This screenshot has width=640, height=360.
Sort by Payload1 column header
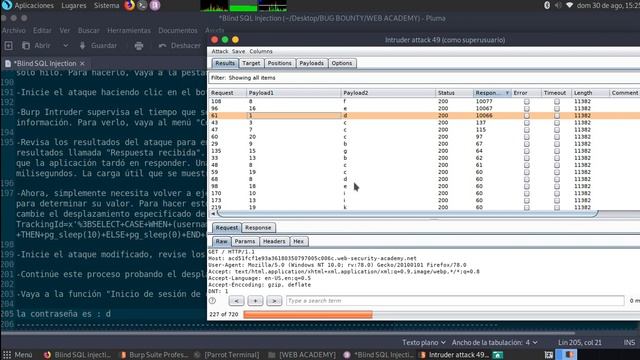point(293,93)
